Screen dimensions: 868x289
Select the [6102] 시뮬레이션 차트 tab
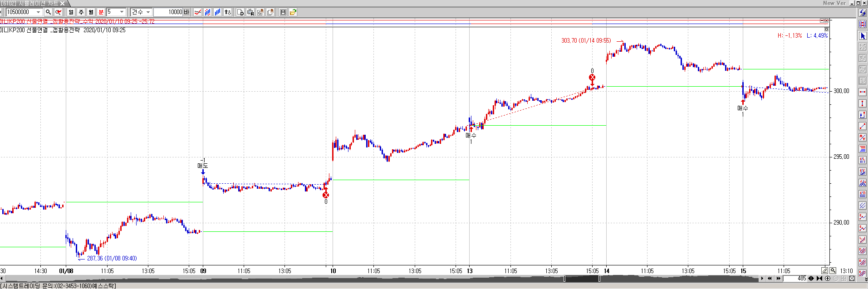coord(29,3)
